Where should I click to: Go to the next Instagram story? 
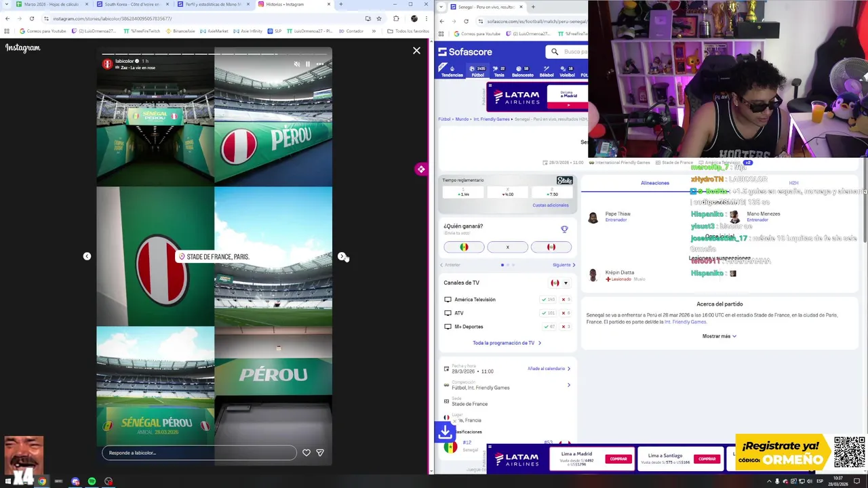click(342, 256)
